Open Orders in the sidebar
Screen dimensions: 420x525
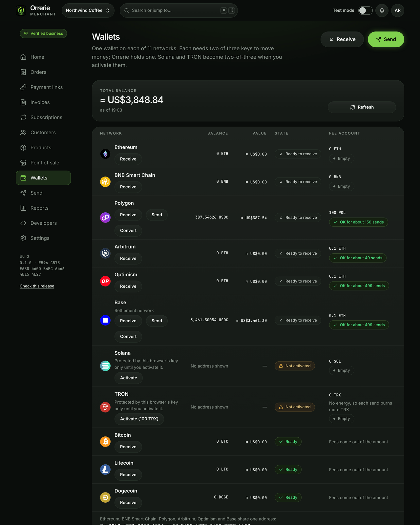coord(43,72)
